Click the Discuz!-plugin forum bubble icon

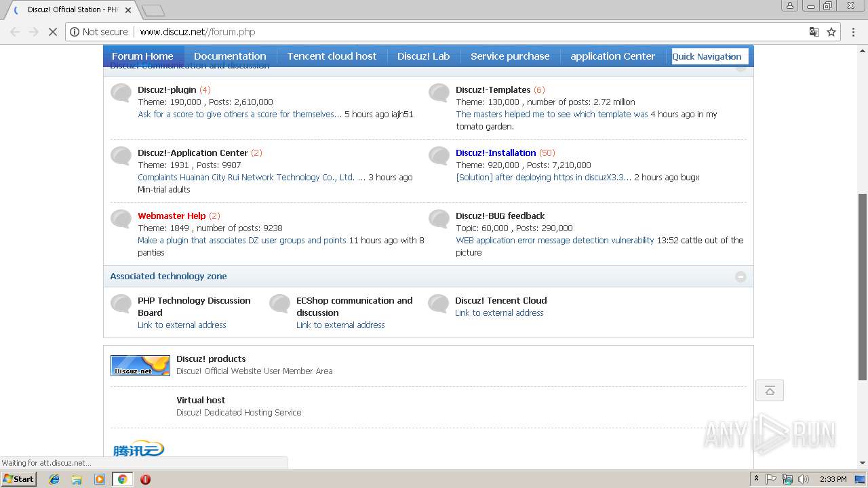[121, 93]
